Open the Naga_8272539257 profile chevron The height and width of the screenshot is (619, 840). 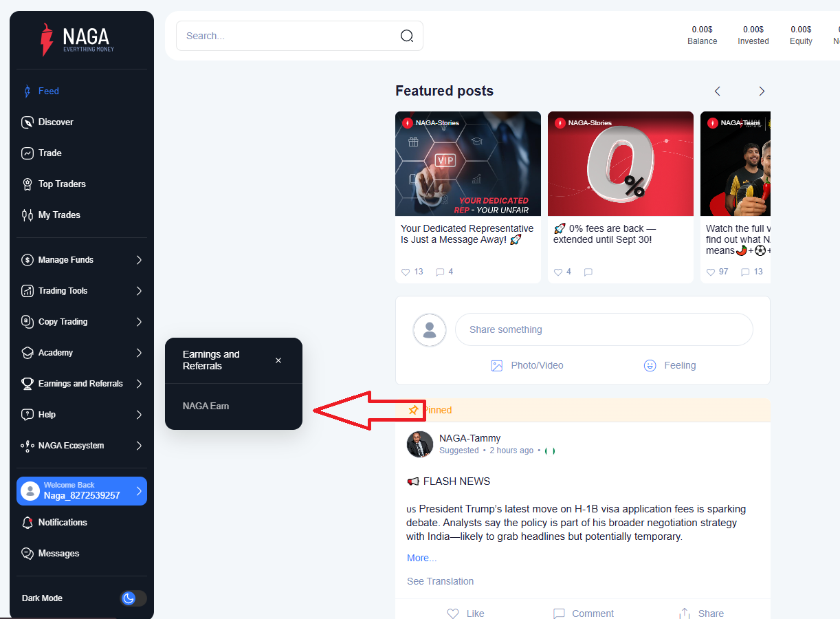coord(139,491)
